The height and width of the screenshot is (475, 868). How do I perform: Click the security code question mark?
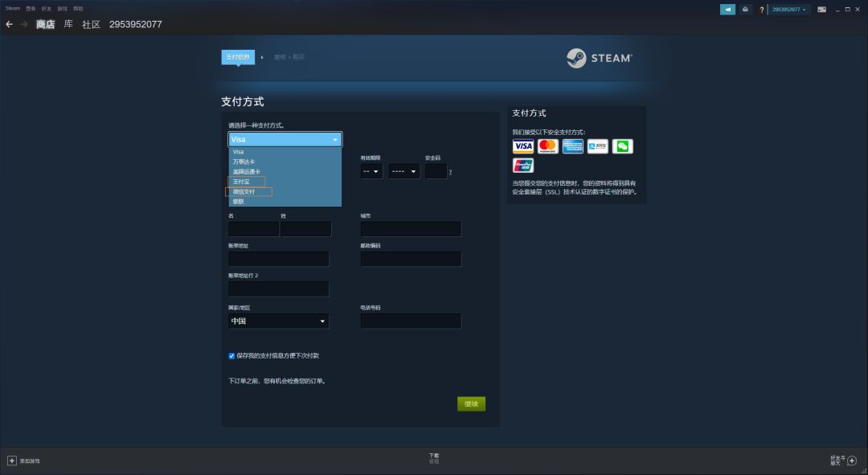click(450, 172)
